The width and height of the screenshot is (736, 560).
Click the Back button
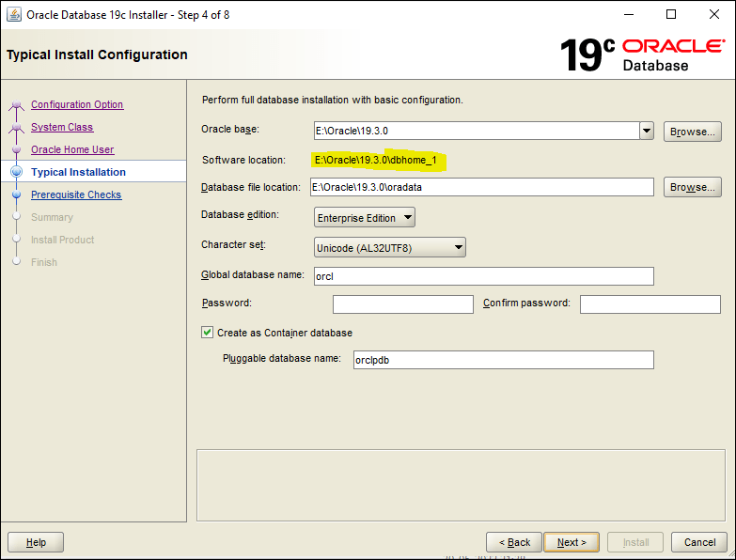(514, 542)
